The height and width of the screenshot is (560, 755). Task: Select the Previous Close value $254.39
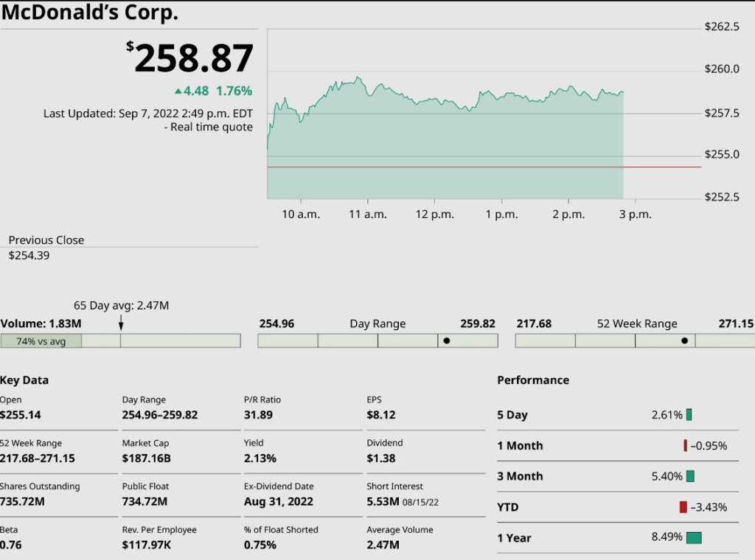point(29,256)
